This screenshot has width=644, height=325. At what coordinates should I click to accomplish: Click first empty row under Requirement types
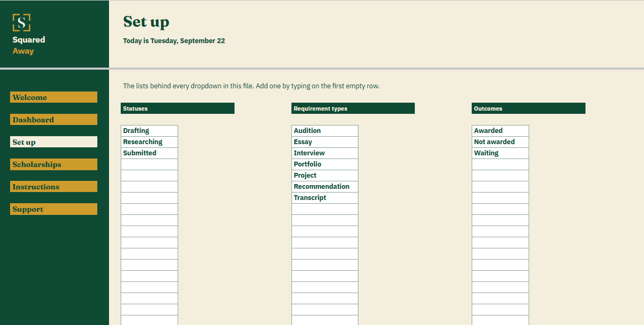point(325,209)
